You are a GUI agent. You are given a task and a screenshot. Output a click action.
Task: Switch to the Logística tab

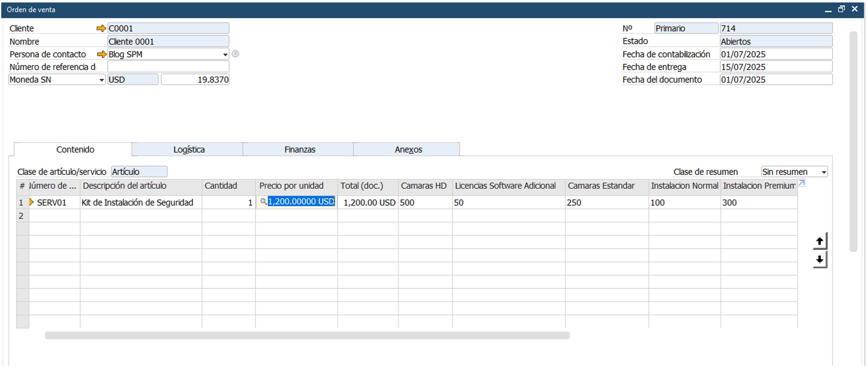tap(189, 150)
